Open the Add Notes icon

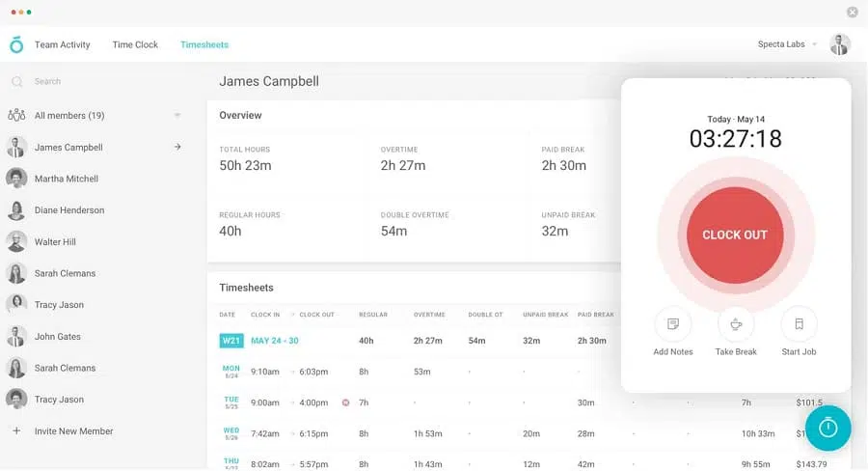point(673,324)
